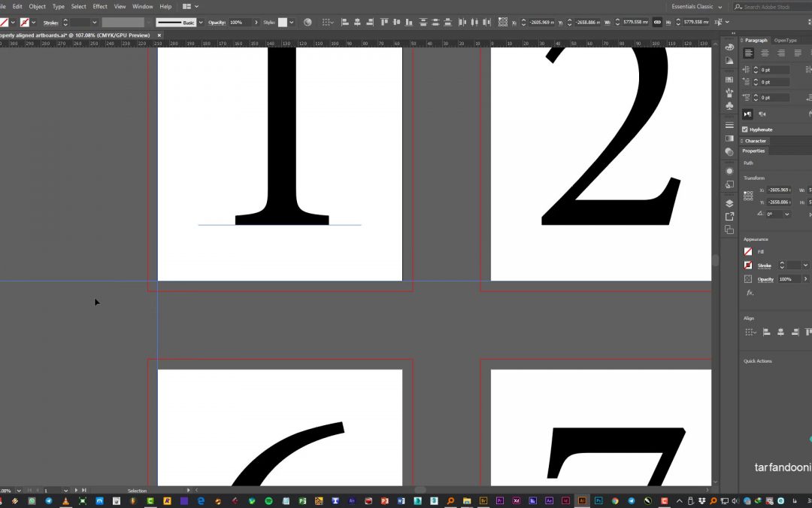
Task: Click the Stroke label in the Appearance section
Action: 764,266
